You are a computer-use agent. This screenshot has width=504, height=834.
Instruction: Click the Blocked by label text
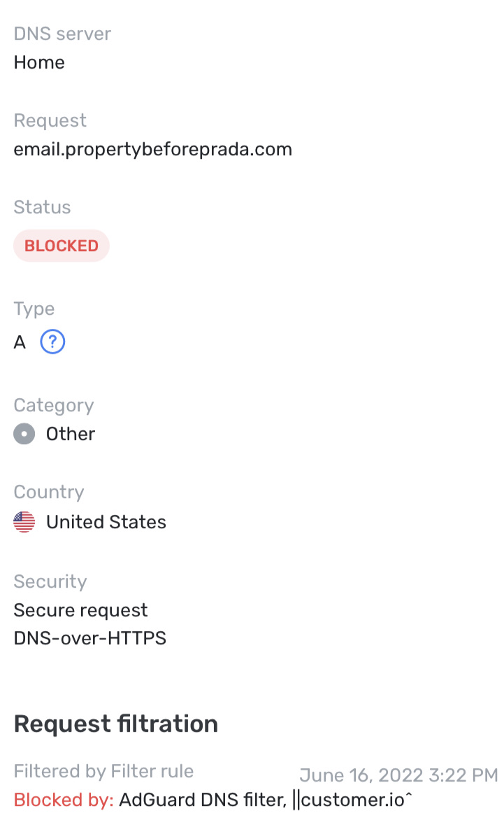[62, 799]
